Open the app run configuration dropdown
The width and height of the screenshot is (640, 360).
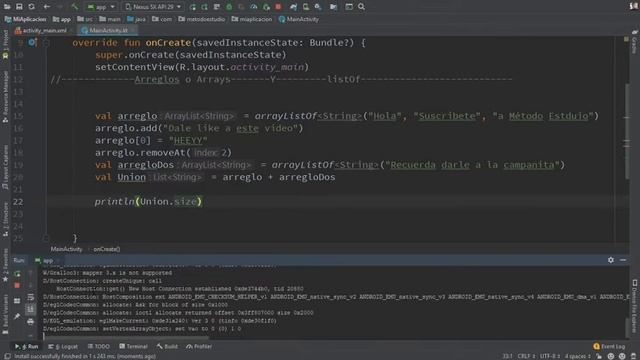pos(101,7)
